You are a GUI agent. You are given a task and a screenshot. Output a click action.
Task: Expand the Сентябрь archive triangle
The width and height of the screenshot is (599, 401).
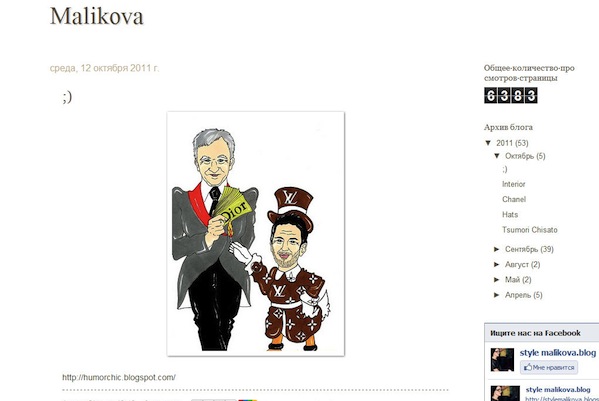[497, 249]
